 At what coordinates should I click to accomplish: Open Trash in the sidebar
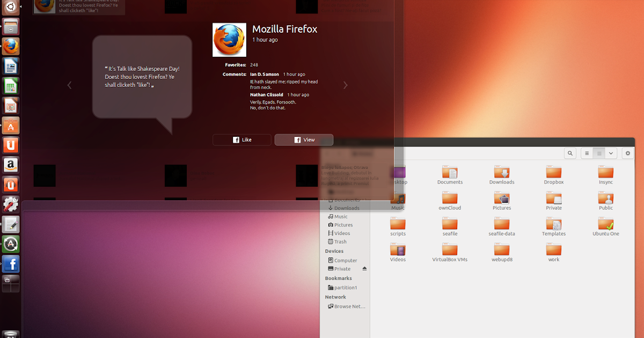point(340,241)
